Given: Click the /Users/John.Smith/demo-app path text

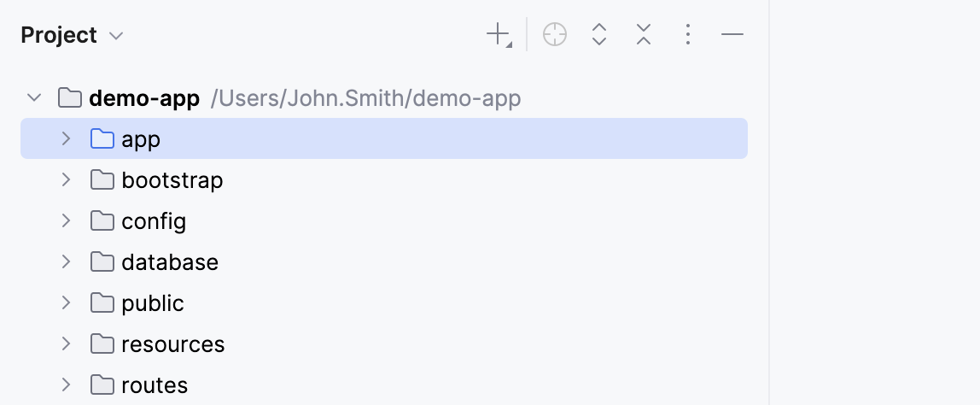Looking at the screenshot, I should tap(365, 98).
